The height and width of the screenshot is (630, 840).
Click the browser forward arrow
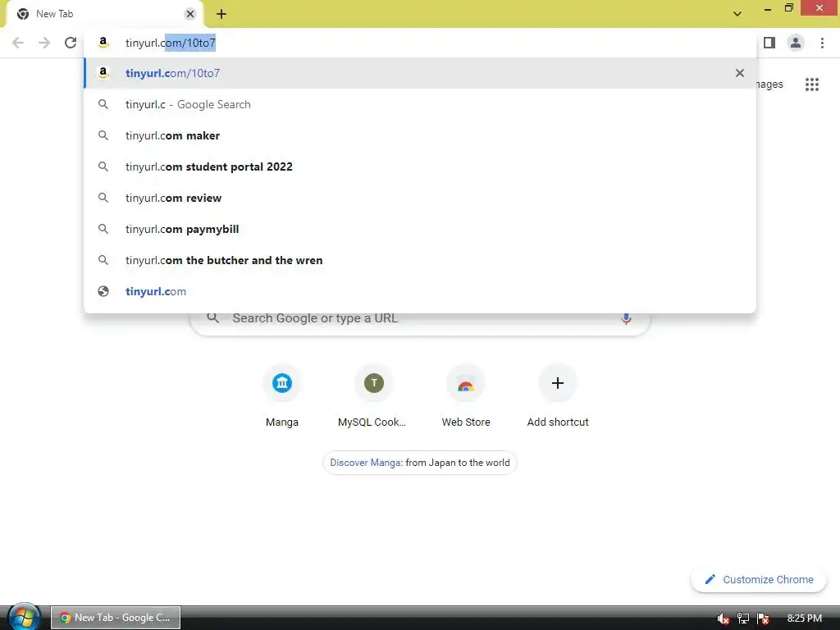point(44,43)
